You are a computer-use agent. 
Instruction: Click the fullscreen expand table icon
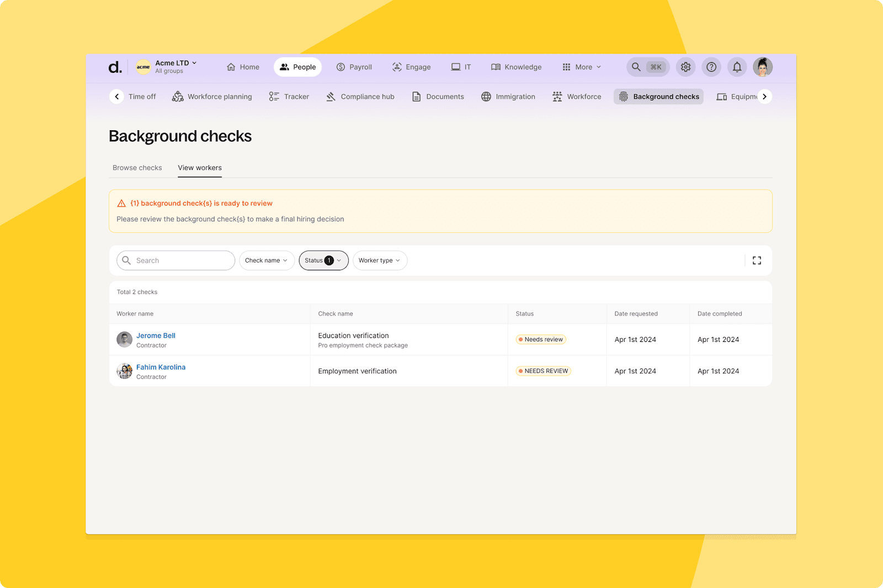click(757, 260)
